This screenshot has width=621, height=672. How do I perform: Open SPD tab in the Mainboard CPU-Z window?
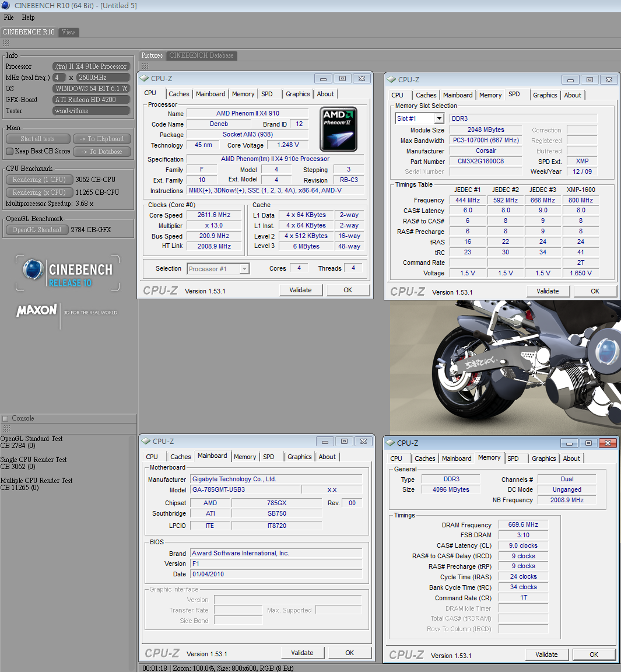pyautogui.click(x=269, y=457)
